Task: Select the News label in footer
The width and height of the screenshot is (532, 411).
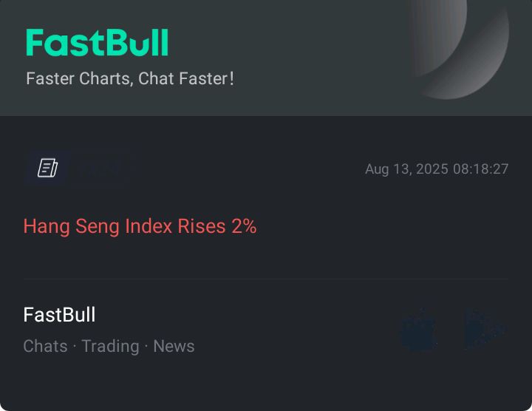Action: pyautogui.click(x=174, y=346)
